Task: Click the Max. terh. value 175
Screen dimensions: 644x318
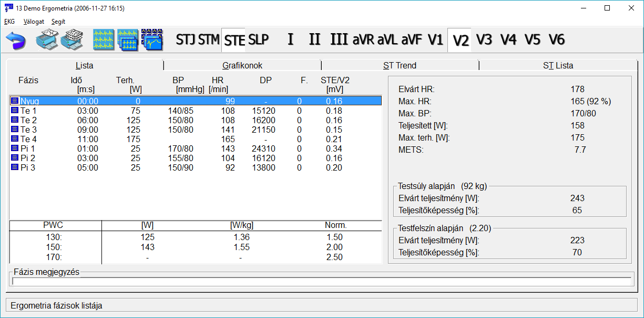Action: point(577,137)
